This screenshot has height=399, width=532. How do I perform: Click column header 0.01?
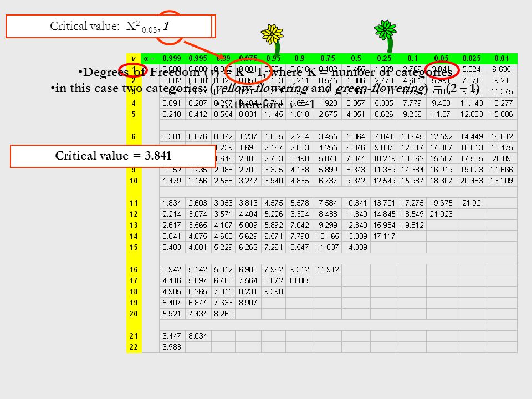[x=502, y=58]
